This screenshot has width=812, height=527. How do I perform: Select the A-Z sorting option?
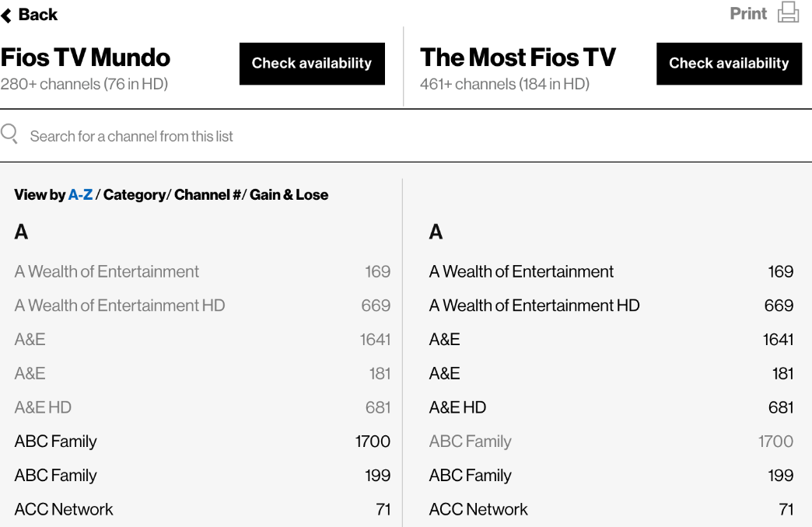tap(80, 195)
